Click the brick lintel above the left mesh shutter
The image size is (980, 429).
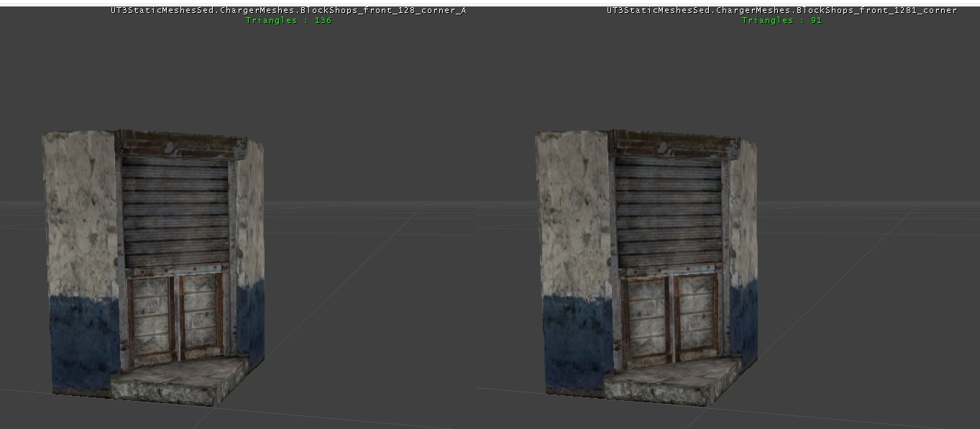(180, 145)
